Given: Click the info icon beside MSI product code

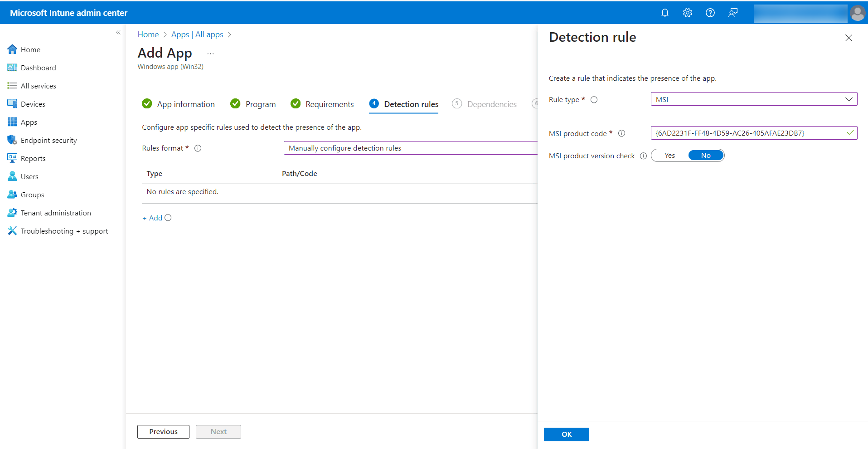Looking at the screenshot, I should [621, 133].
